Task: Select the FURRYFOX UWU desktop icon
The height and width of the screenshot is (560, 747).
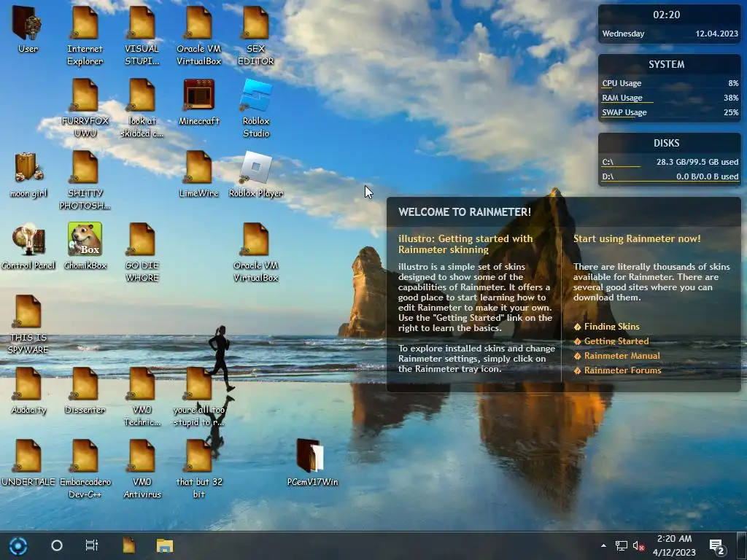Action: pos(85,108)
